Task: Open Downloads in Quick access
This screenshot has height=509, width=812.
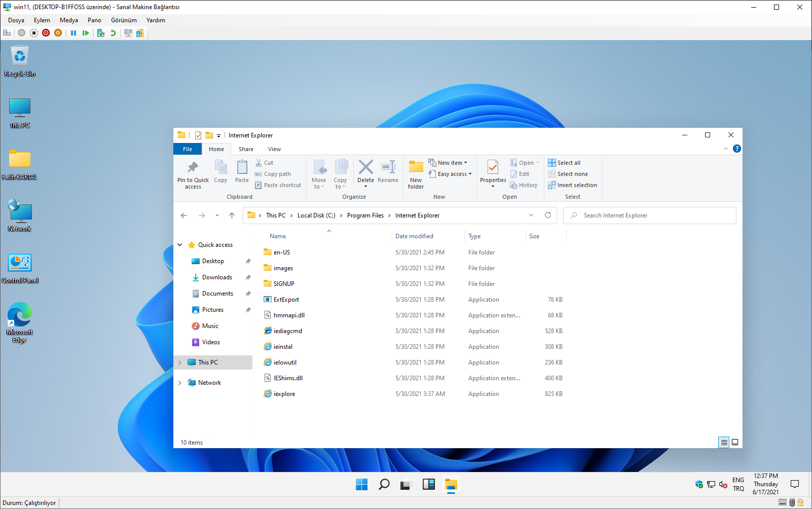Action: [217, 277]
